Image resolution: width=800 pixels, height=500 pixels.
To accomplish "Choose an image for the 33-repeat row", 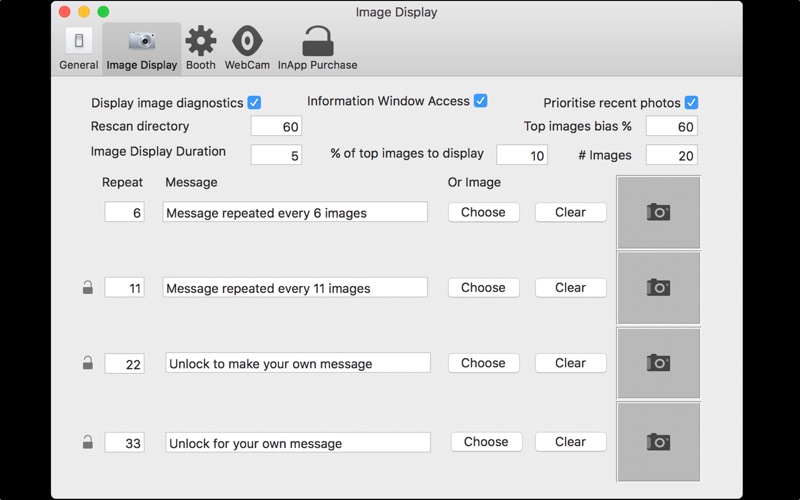I will [x=486, y=442].
